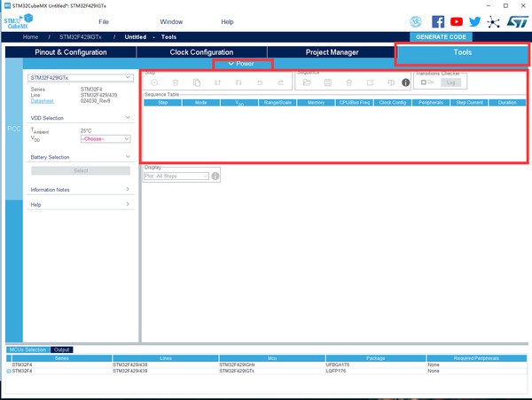Click the add new step icon

pyautogui.click(x=154, y=82)
